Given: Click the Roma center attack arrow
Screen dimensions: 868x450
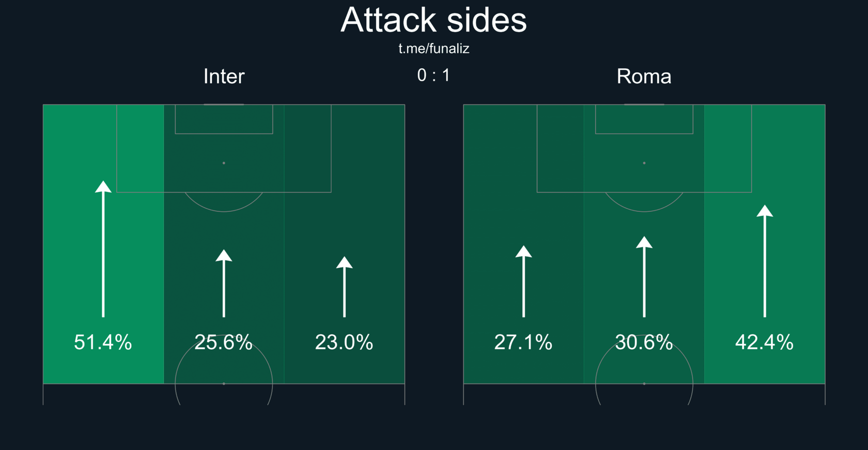Looking at the screenshot, I should coord(644,277).
